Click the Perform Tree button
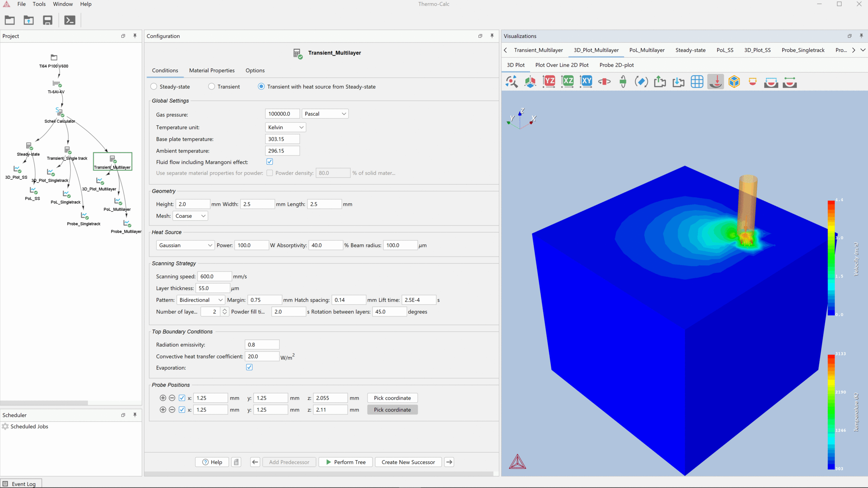The height and width of the screenshot is (488, 868). click(x=345, y=462)
